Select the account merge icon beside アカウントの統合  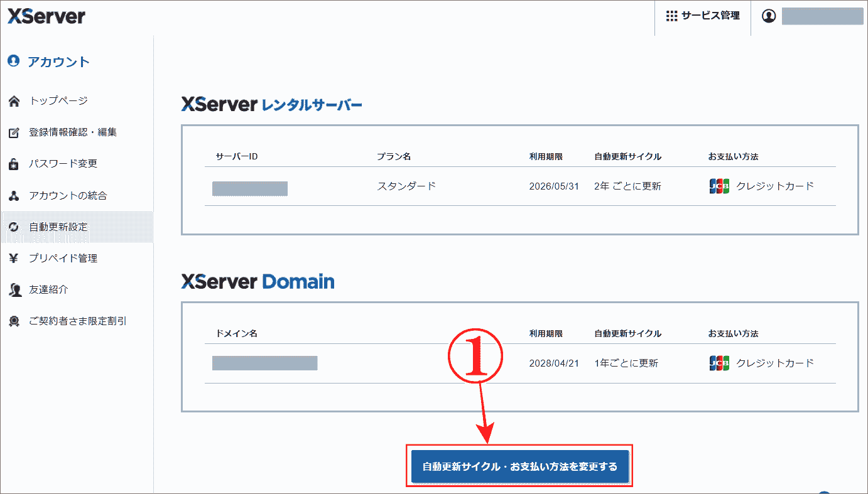coord(14,195)
